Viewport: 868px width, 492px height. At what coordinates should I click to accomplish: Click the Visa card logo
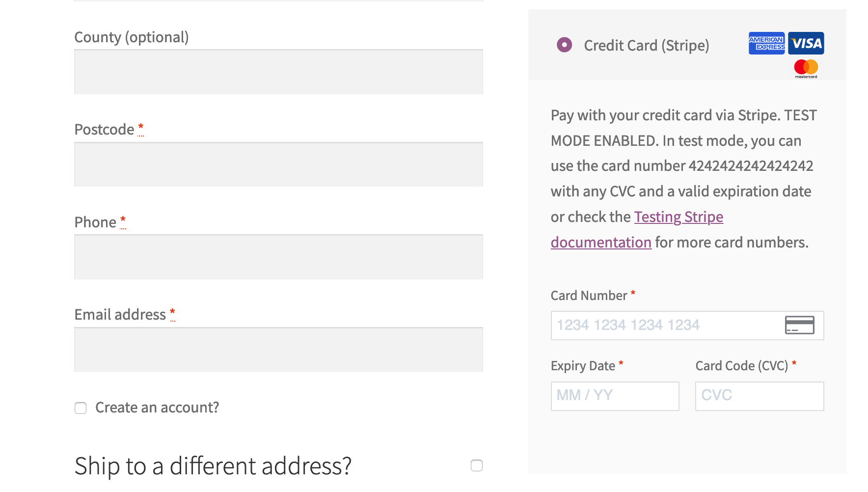coord(806,43)
